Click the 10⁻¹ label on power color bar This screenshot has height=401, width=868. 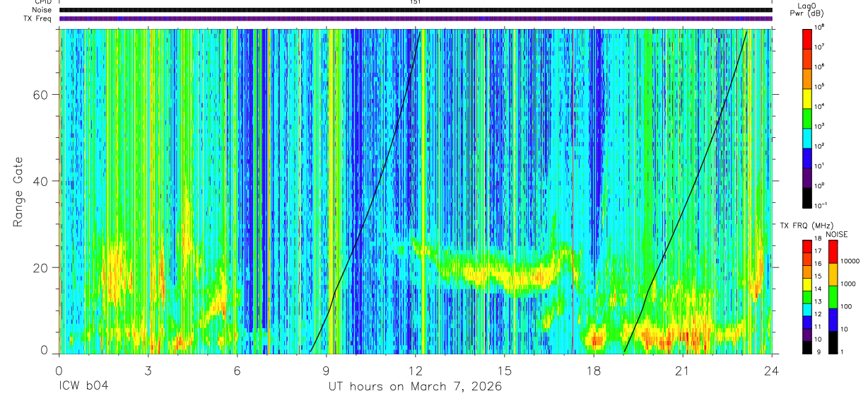pyautogui.click(x=822, y=204)
